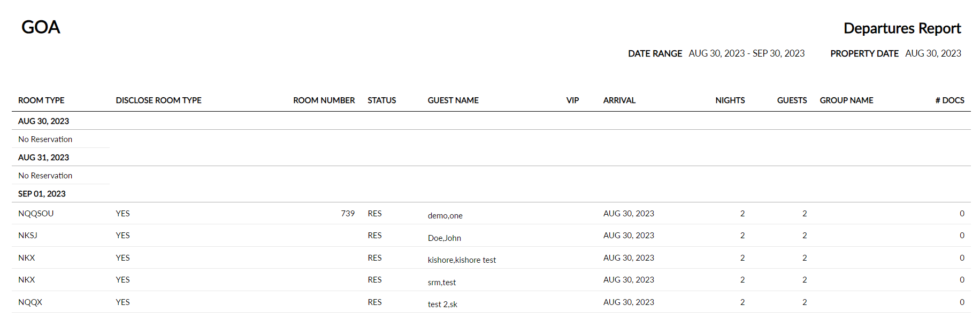Click the STATUS column header
Viewport: 980px width, 313px height.
tap(382, 100)
